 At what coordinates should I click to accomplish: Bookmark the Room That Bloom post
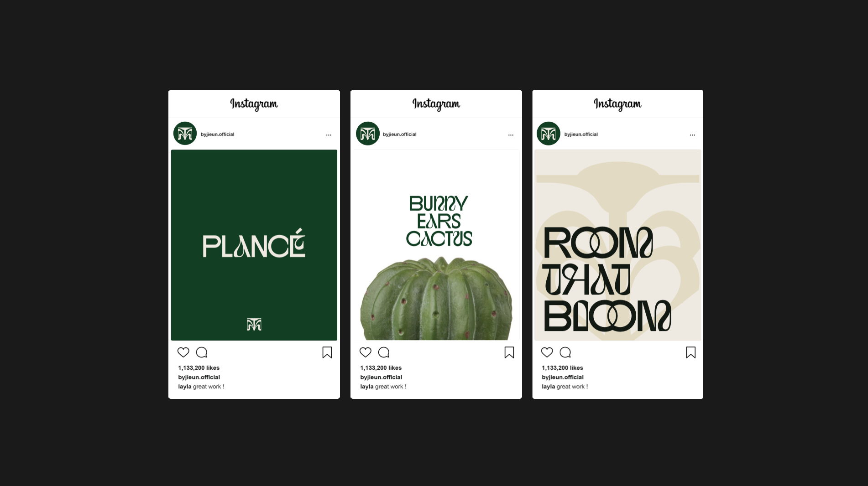point(691,352)
